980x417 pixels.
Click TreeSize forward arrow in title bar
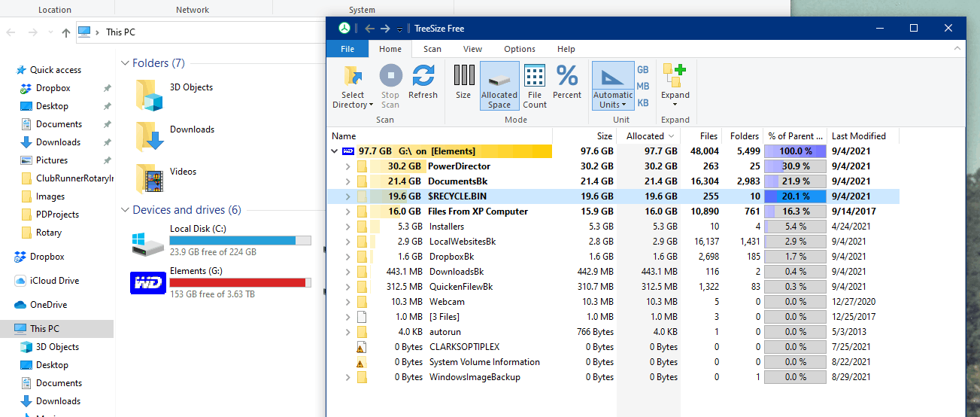385,29
